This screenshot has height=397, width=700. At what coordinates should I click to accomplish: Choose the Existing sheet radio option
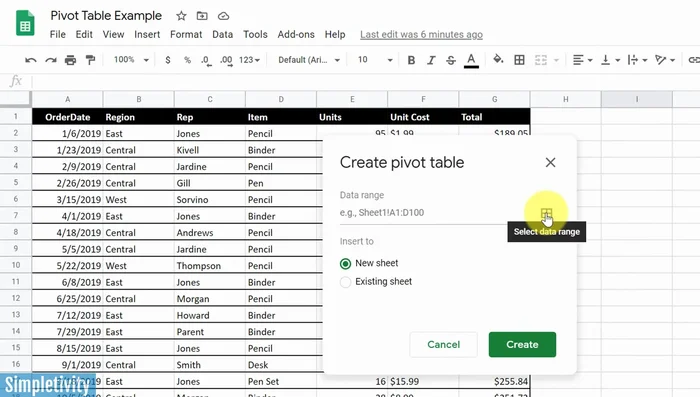tap(345, 282)
